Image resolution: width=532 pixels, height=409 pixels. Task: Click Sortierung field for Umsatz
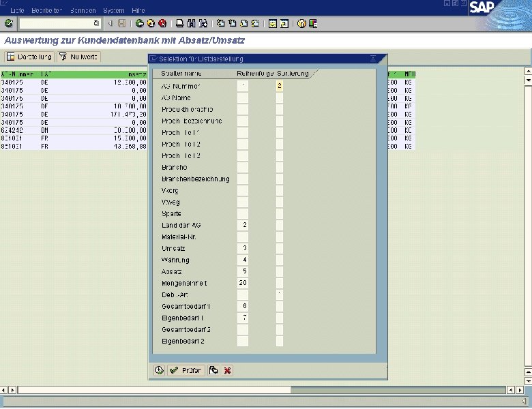(280, 248)
